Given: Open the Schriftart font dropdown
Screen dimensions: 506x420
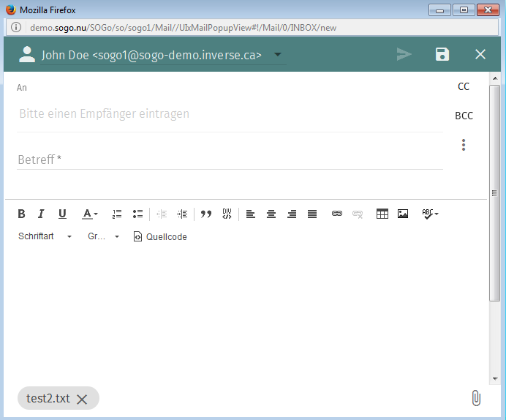Looking at the screenshot, I should click(x=45, y=236).
